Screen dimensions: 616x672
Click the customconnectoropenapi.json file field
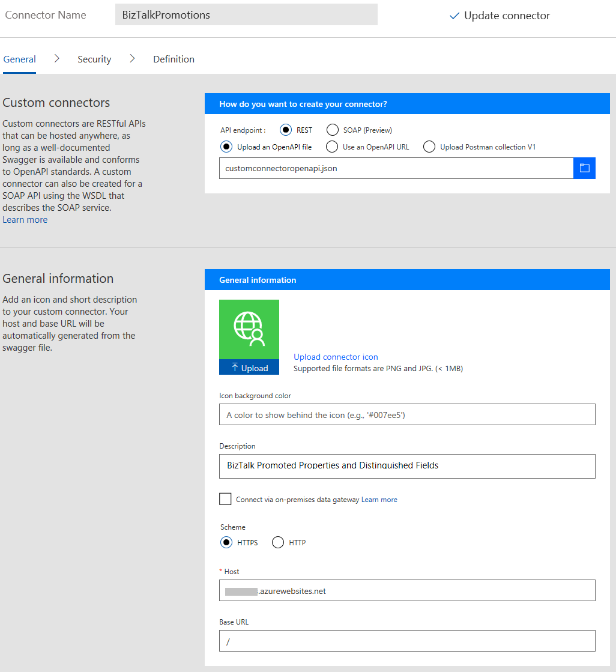[396, 168]
